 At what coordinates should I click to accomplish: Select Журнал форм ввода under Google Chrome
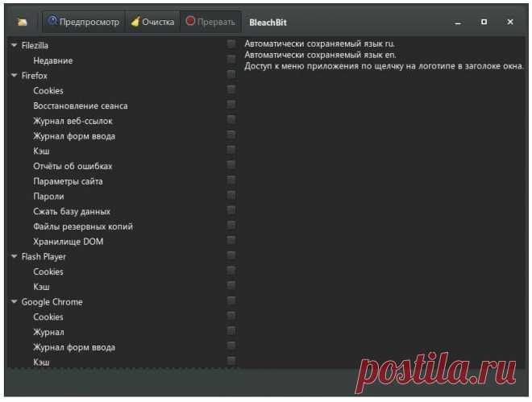[x=74, y=347]
